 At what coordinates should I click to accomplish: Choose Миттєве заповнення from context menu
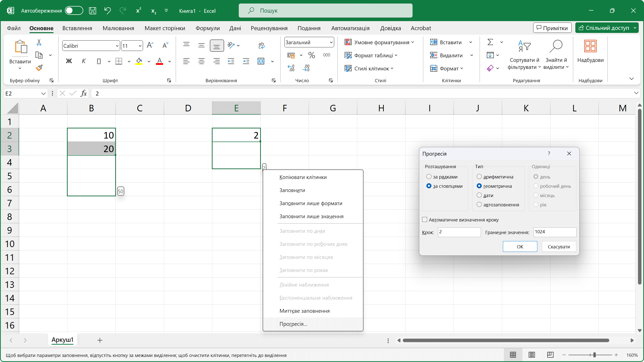pos(304,311)
